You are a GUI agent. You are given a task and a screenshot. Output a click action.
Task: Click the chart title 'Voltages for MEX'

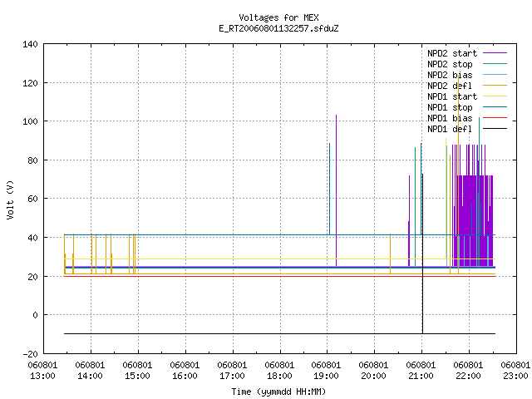click(278, 17)
